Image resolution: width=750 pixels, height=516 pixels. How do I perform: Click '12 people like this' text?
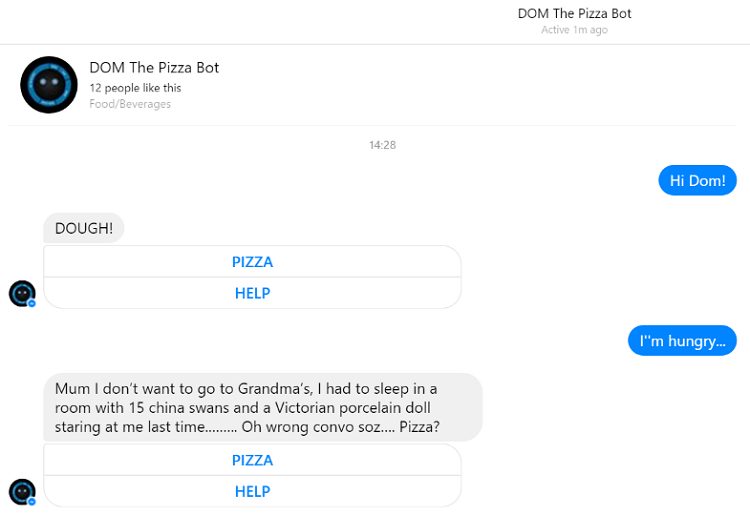coord(135,88)
